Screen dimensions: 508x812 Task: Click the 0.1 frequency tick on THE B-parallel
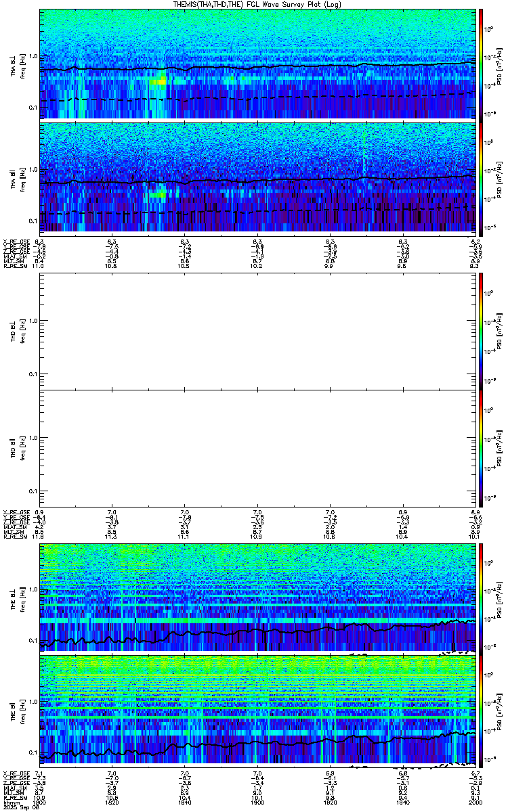[33, 752]
